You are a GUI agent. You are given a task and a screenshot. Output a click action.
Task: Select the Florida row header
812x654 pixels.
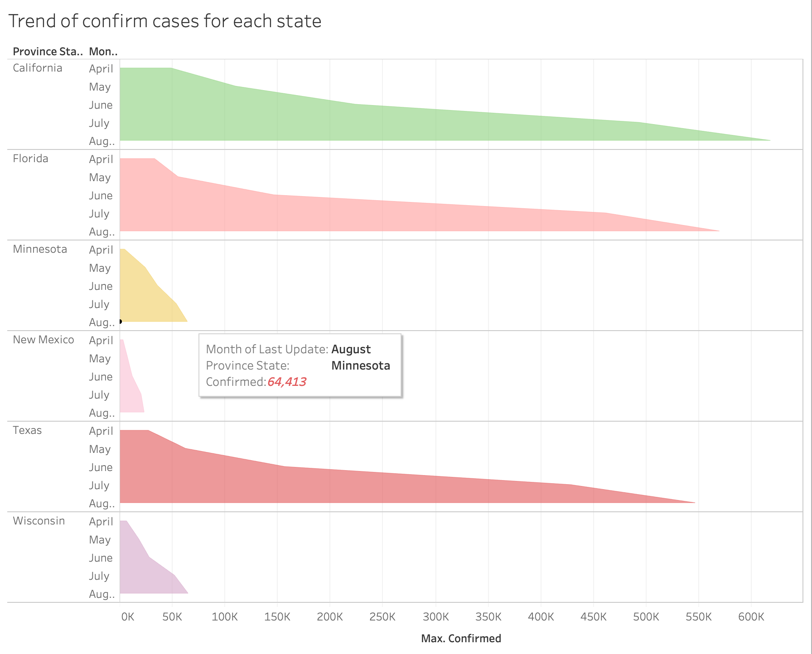point(30,159)
